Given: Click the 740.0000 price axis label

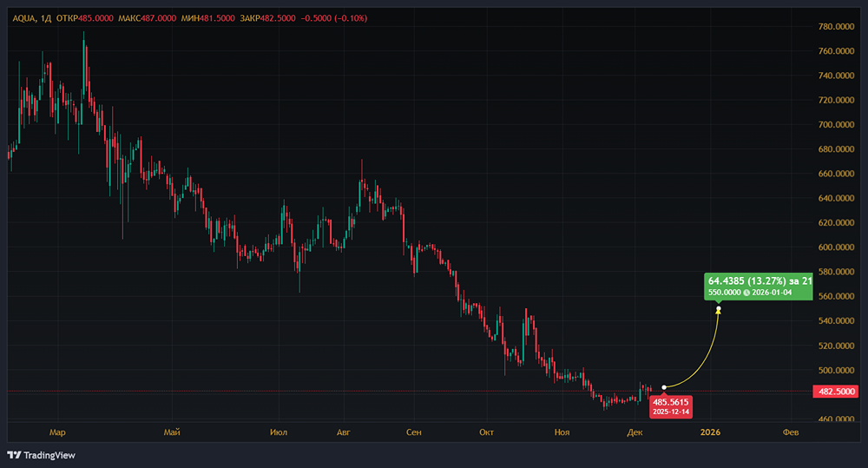Looking at the screenshot, I should pos(836,76).
